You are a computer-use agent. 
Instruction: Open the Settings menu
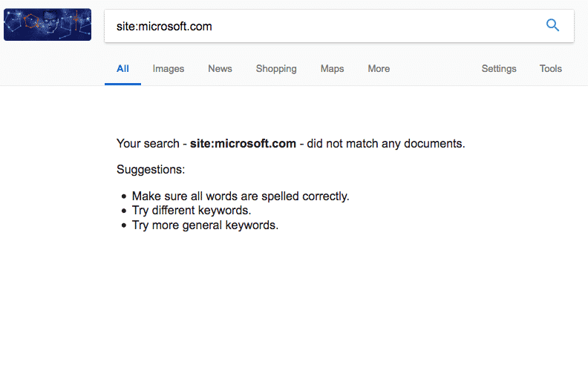click(499, 69)
